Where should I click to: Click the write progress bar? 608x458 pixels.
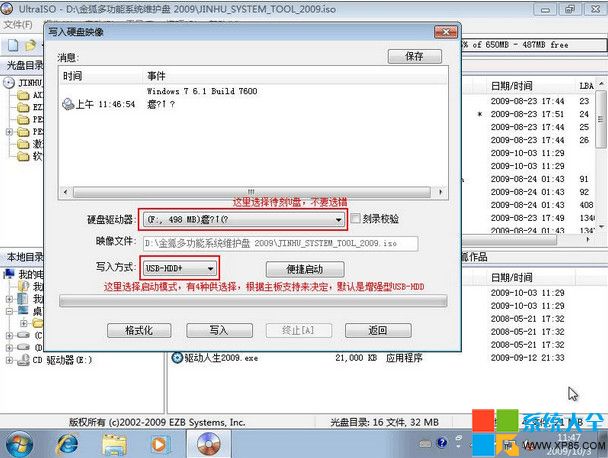tap(253, 301)
